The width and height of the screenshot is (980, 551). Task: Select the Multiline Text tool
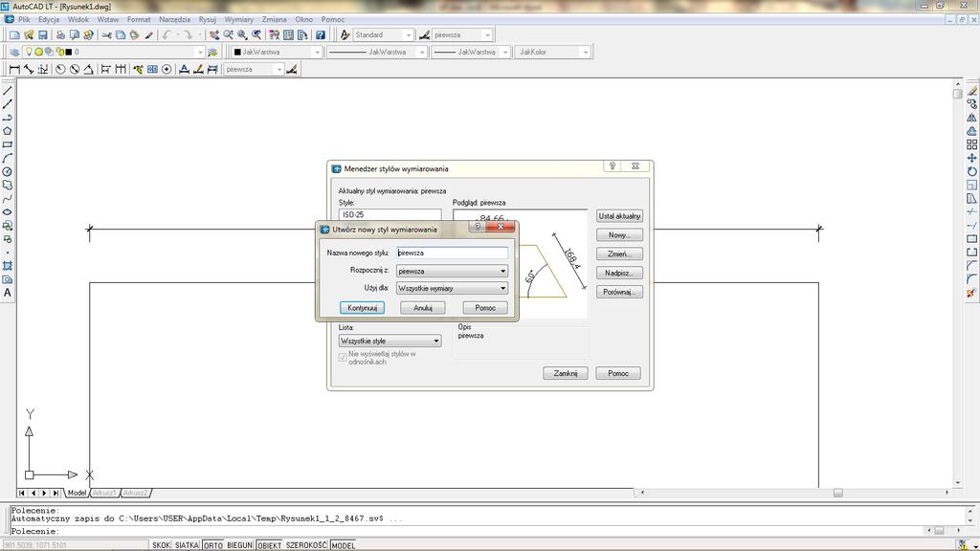[8, 293]
